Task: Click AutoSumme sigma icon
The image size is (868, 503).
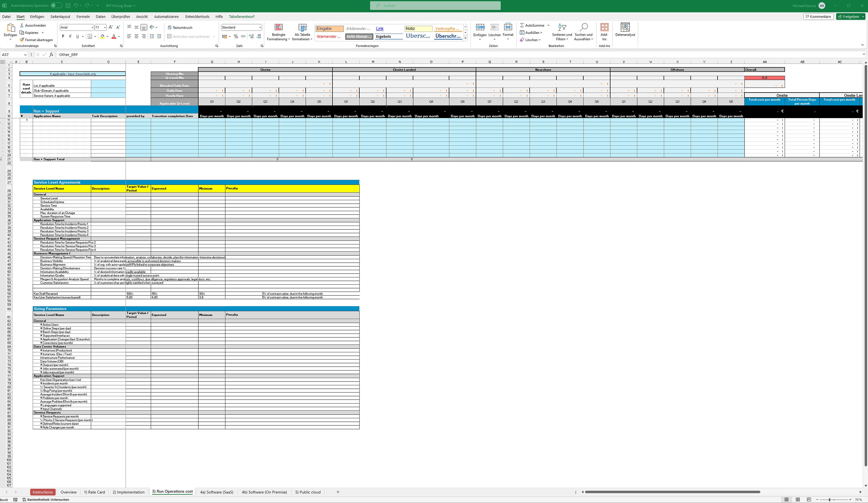Action: 522,25
